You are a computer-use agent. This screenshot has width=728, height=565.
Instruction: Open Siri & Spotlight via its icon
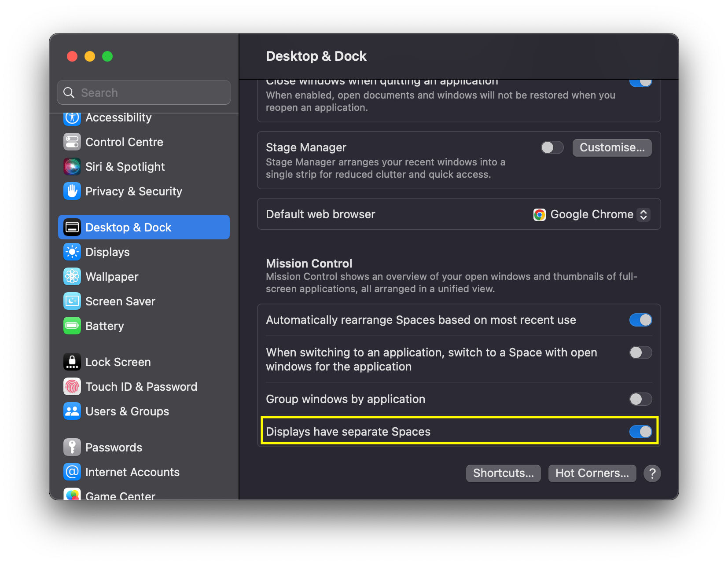[x=72, y=167]
